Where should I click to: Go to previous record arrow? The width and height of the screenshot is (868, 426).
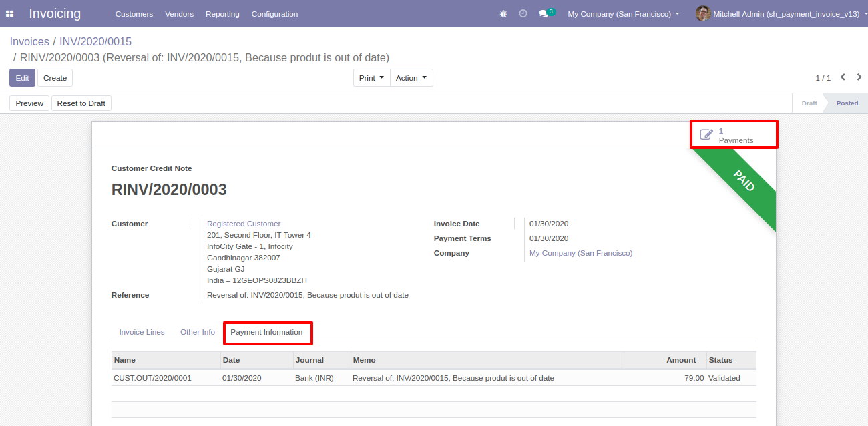(x=843, y=77)
